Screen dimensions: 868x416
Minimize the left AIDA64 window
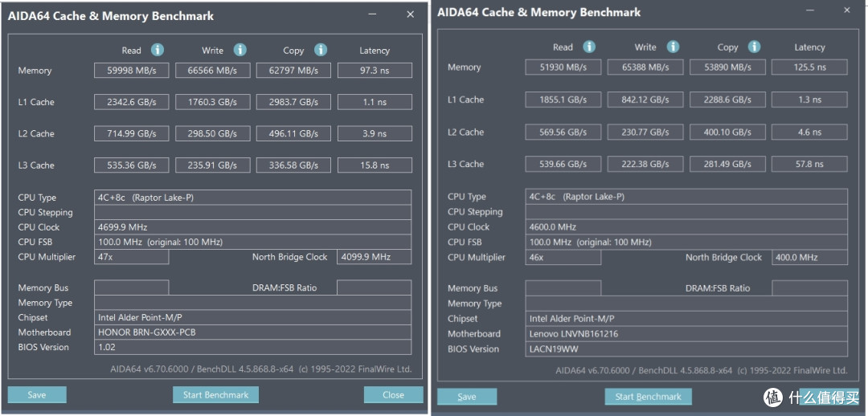point(375,15)
